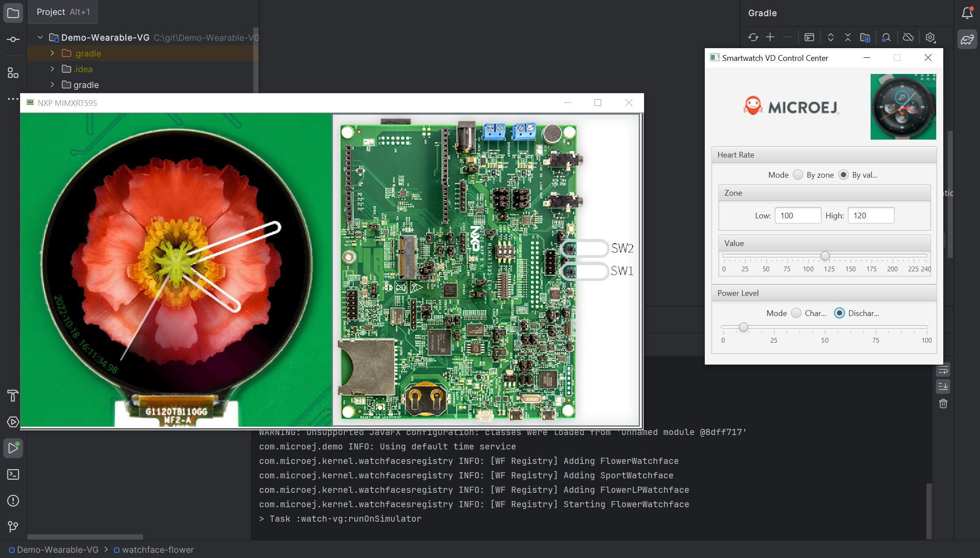Click watchface-flower in the breadcrumb bar

[x=157, y=550]
